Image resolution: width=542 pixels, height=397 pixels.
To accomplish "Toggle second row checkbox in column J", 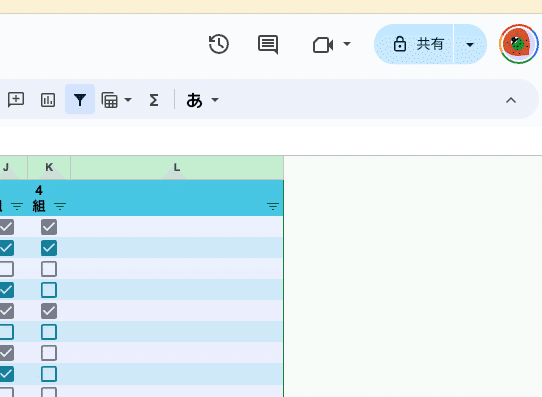I will [x=7, y=248].
